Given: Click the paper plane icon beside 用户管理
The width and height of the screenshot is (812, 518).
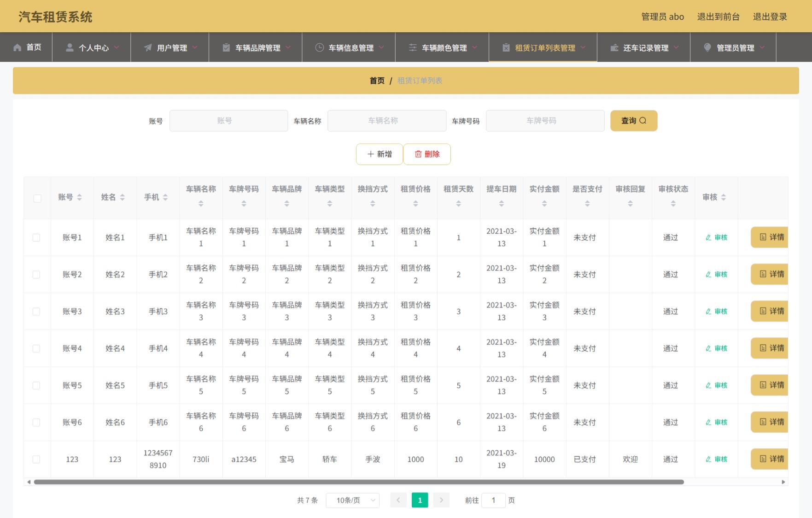Looking at the screenshot, I should pos(148,47).
